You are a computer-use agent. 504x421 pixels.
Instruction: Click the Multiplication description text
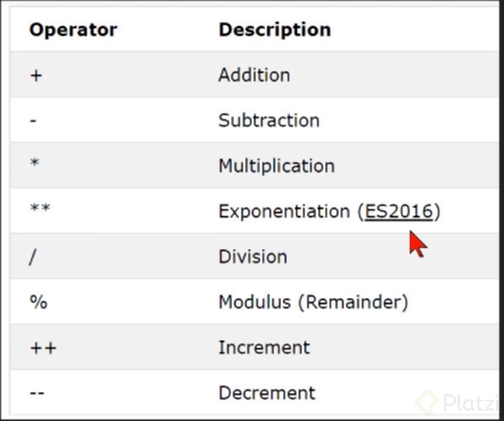[277, 166]
